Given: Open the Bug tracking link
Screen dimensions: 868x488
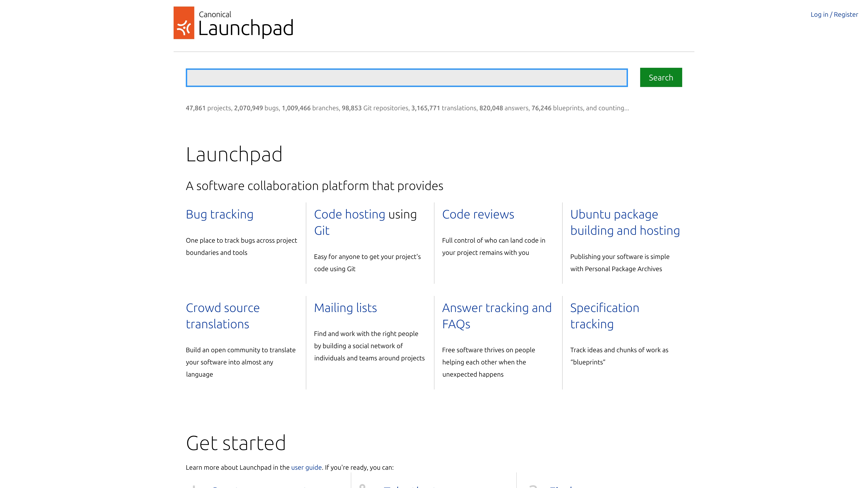Looking at the screenshot, I should coord(219,215).
